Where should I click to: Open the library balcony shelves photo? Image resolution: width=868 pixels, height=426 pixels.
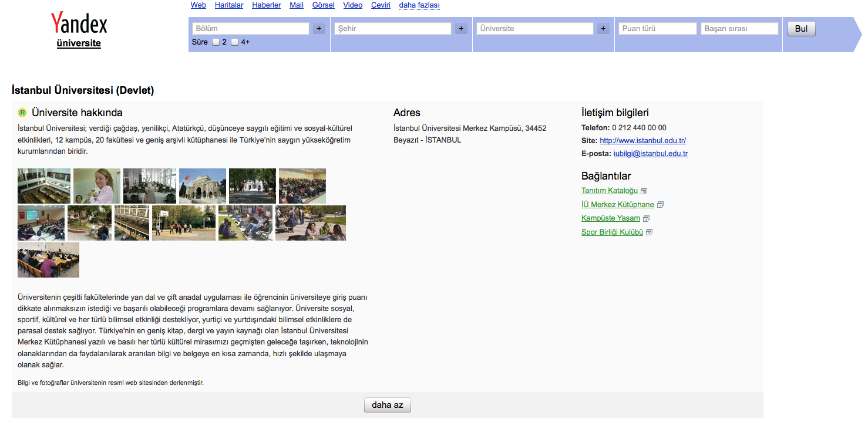point(132,223)
